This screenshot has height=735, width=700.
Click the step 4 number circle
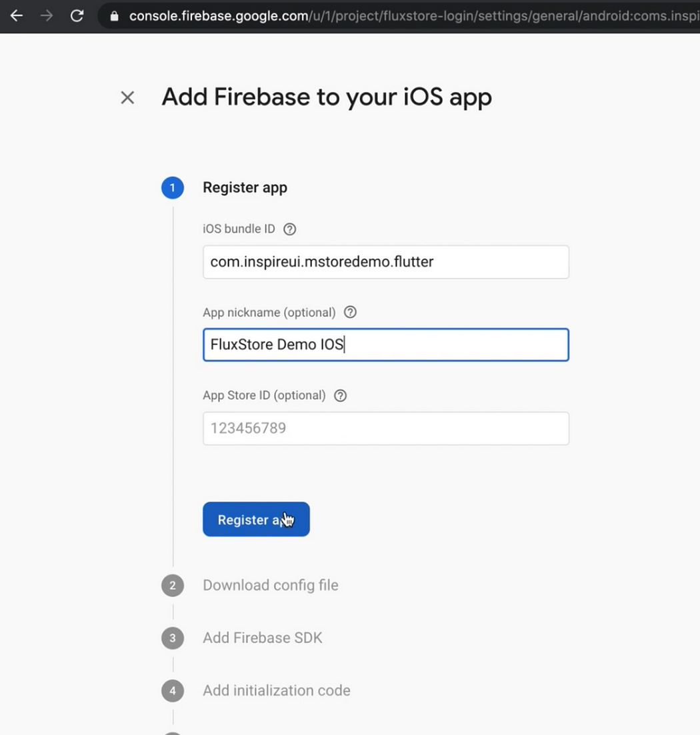(x=172, y=691)
